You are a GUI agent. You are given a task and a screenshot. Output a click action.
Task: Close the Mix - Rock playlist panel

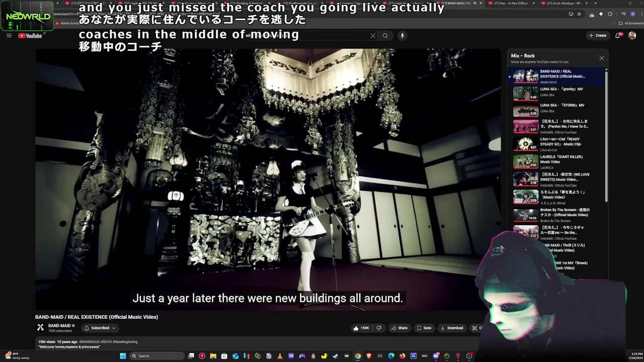click(601, 58)
